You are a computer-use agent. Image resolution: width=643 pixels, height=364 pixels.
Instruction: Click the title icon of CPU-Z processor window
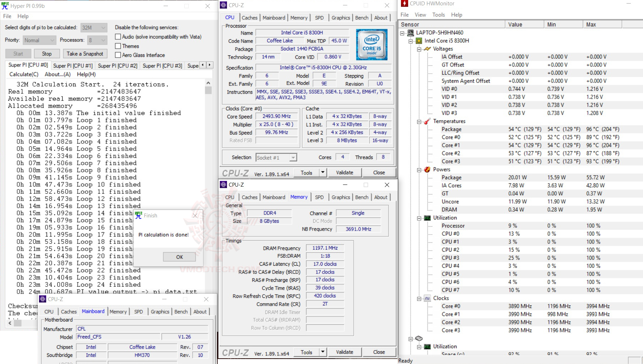coord(223,5)
